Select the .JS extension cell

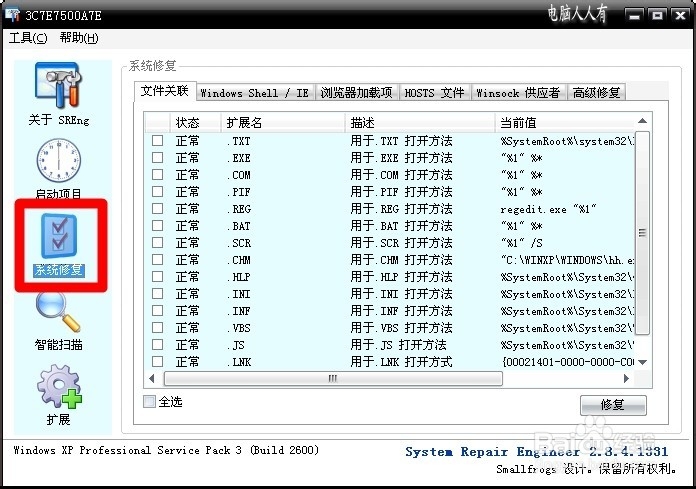(236, 345)
